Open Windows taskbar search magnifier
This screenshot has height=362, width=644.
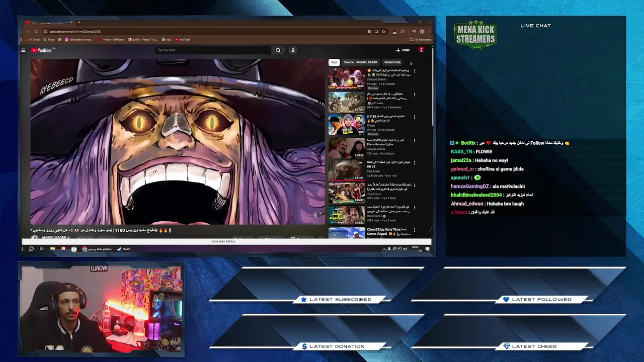click(31, 249)
